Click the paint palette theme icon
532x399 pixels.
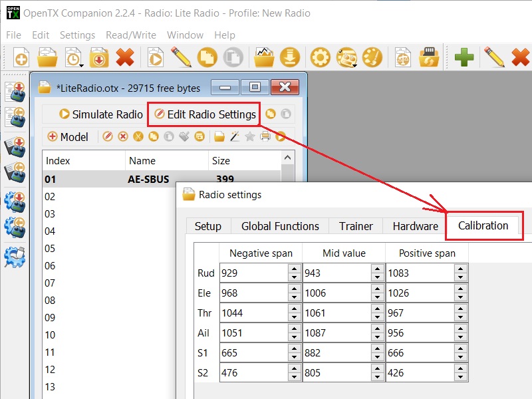click(x=372, y=57)
